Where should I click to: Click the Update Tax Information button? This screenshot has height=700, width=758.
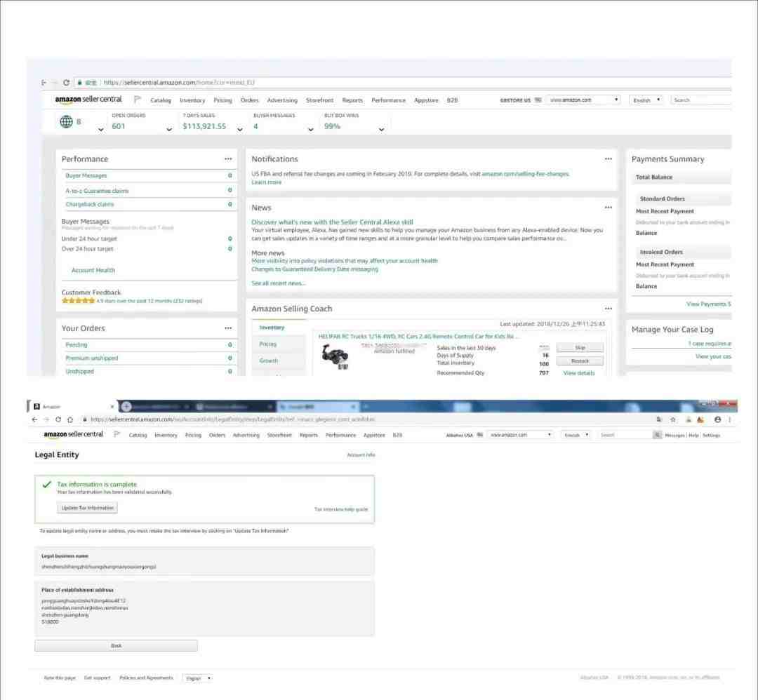[88, 508]
